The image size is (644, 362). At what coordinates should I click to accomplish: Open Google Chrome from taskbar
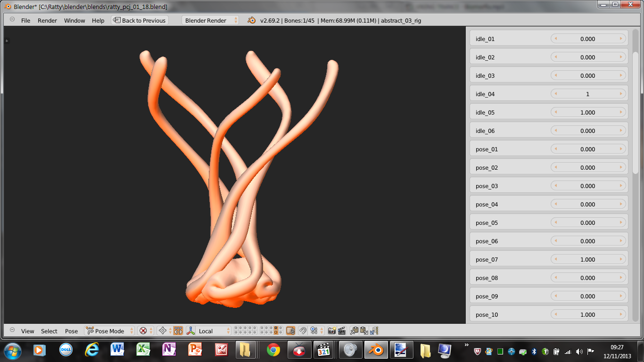(273, 350)
